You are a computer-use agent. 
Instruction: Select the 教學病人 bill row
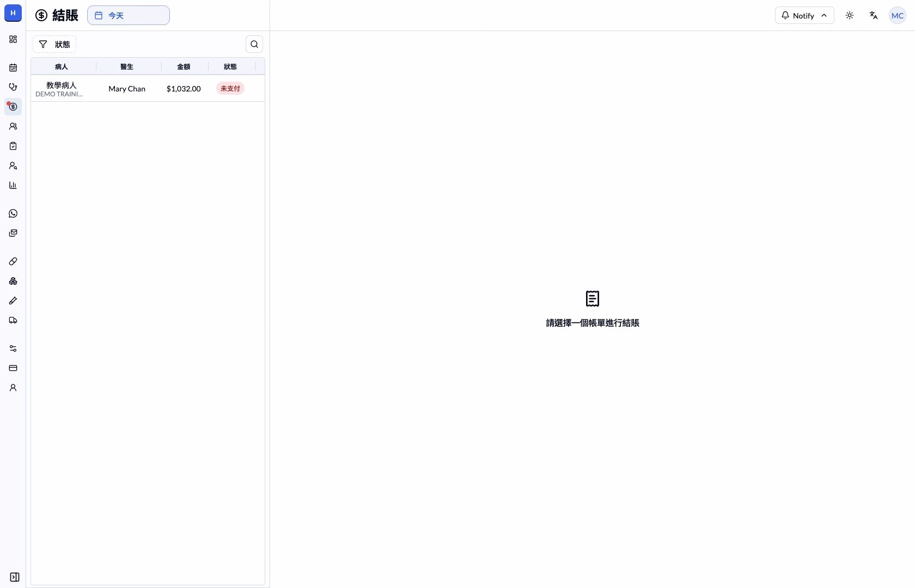[148, 88]
